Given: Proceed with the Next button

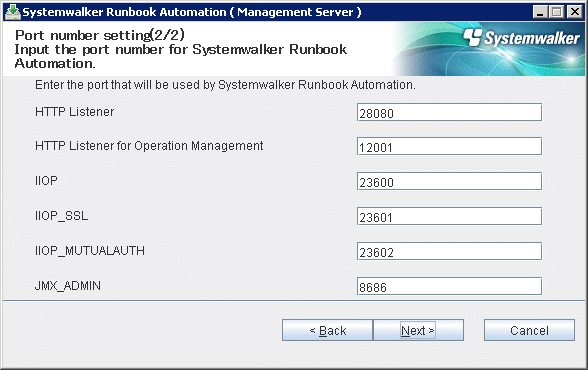Looking at the screenshot, I should tap(418, 330).
